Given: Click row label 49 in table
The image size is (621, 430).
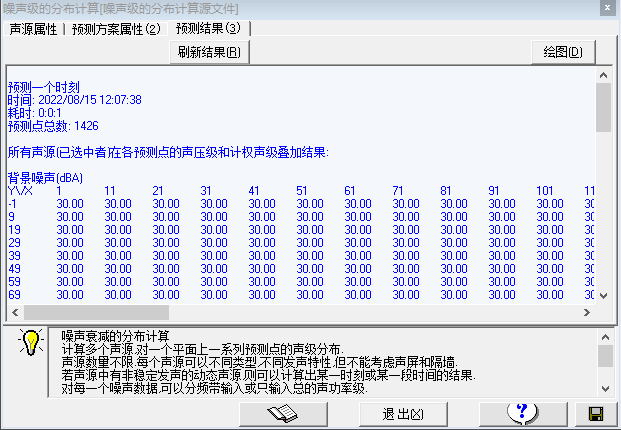Looking at the screenshot, I should tap(14, 269).
